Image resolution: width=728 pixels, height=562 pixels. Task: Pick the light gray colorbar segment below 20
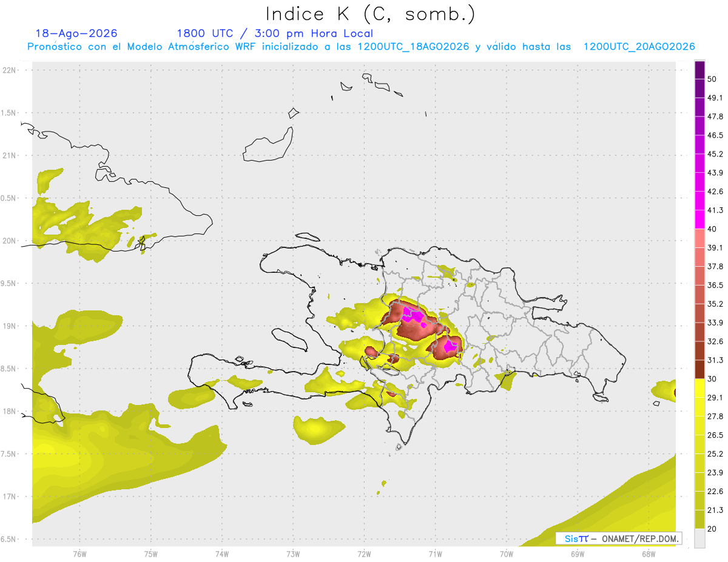[x=700, y=538]
